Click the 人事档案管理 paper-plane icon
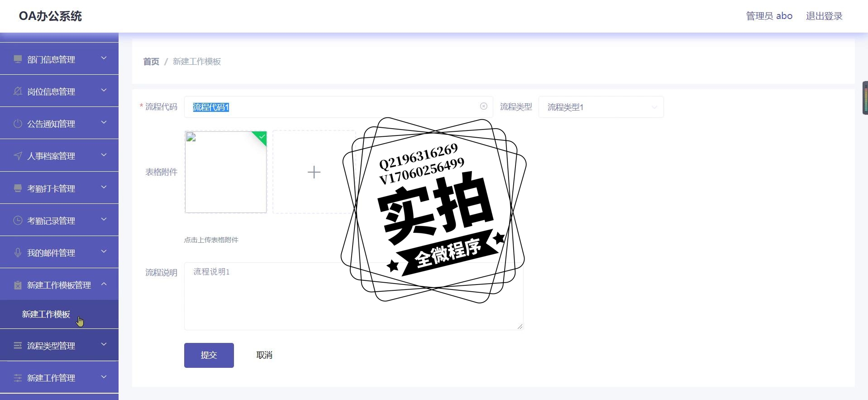Image resolution: width=868 pixels, height=400 pixels. (x=18, y=156)
